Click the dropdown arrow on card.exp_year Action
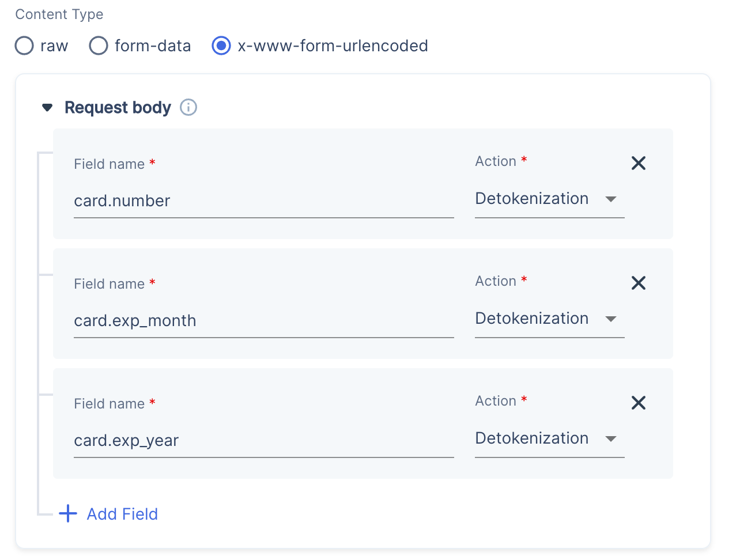 [x=611, y=439]
